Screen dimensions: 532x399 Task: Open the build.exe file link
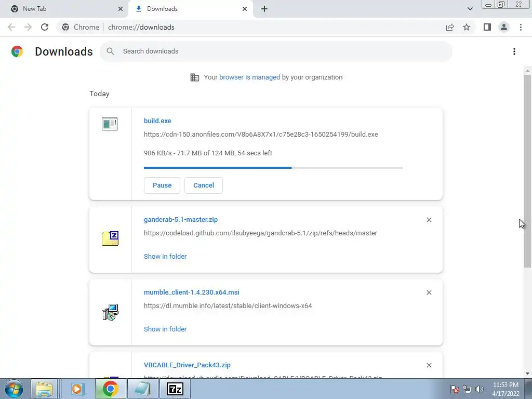tap(157, 121)
